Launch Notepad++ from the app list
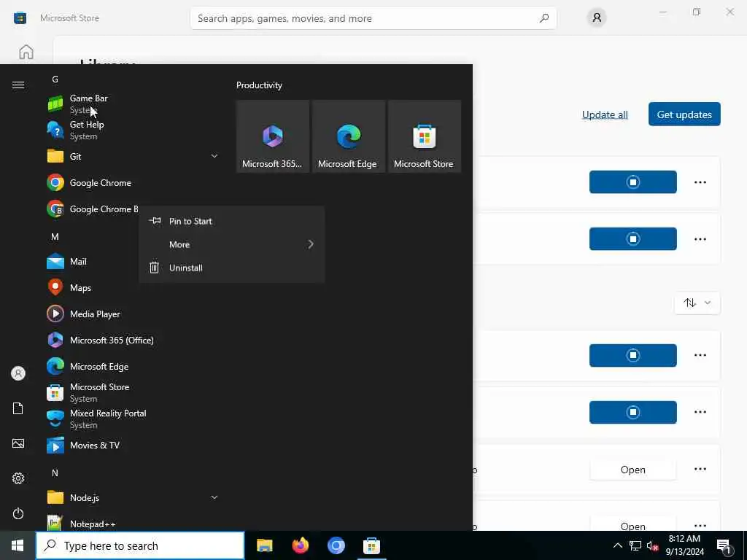Image resolution: width=747 pixels, height=560 pixels. 133,524
